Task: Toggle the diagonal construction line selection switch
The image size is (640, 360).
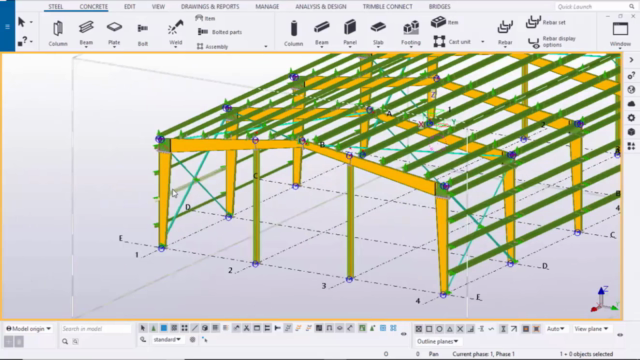Action: [195, 328]
